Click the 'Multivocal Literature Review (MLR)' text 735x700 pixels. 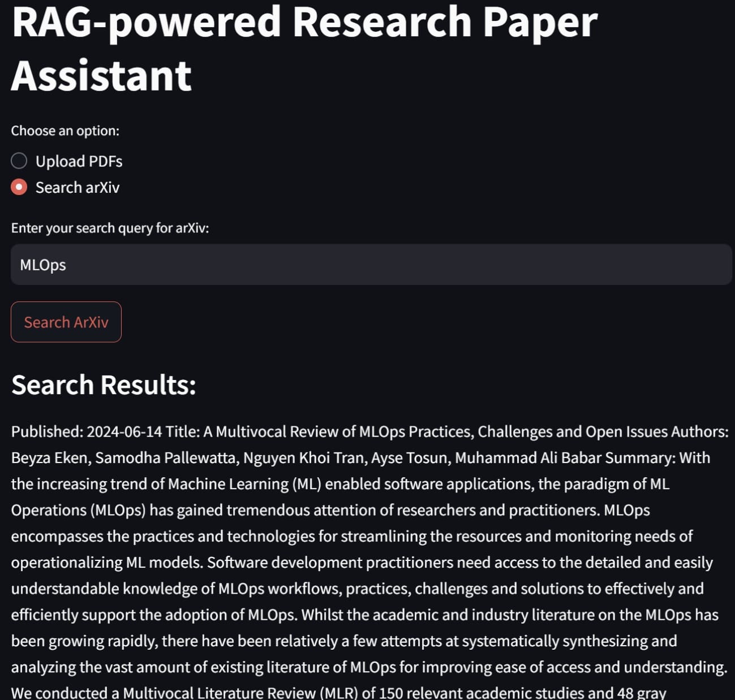[240, 693]
